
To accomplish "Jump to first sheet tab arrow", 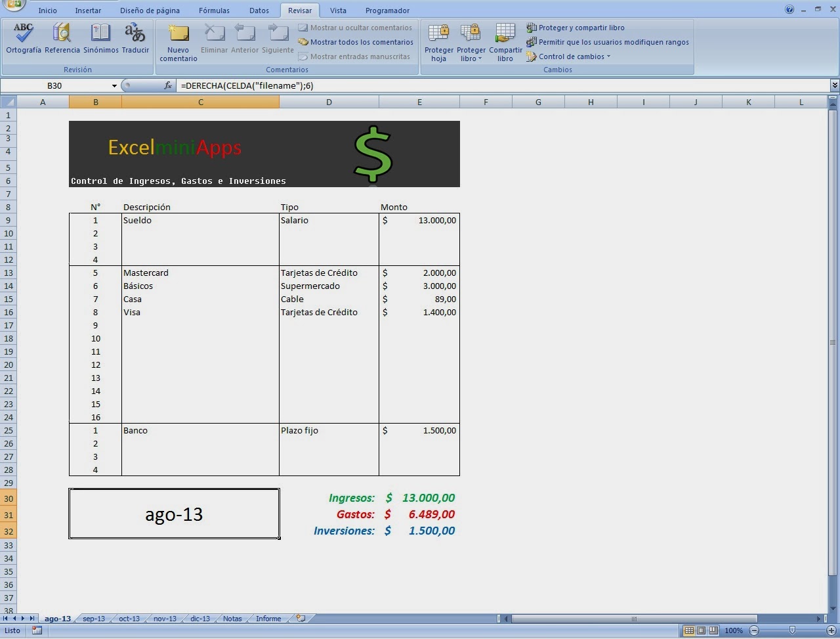I will [6, 619].
